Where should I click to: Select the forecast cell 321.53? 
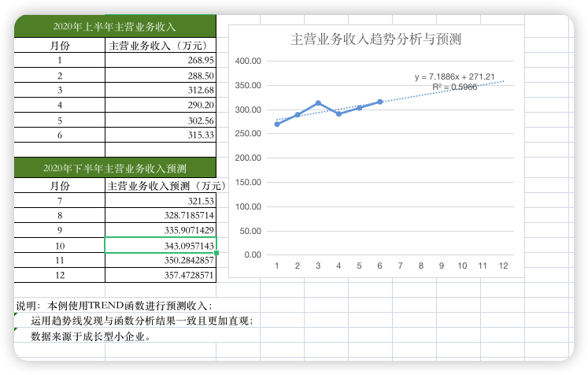(x=161, y=200)
